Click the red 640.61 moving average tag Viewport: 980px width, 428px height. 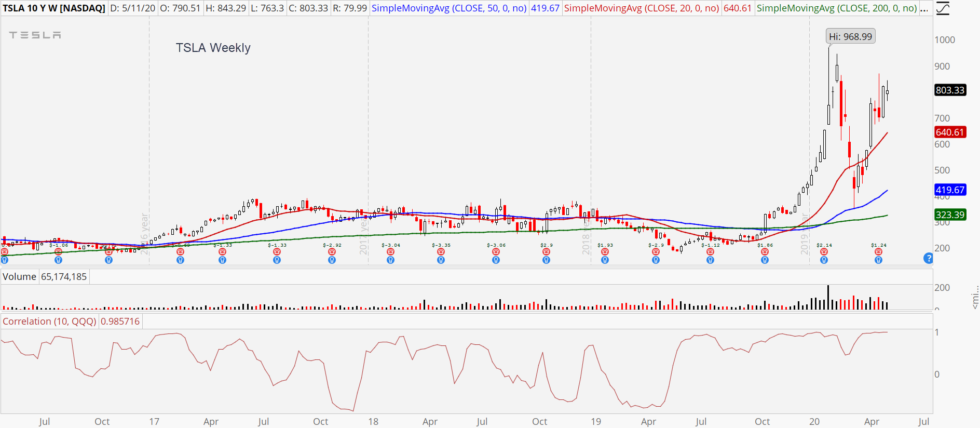point(950,132)
